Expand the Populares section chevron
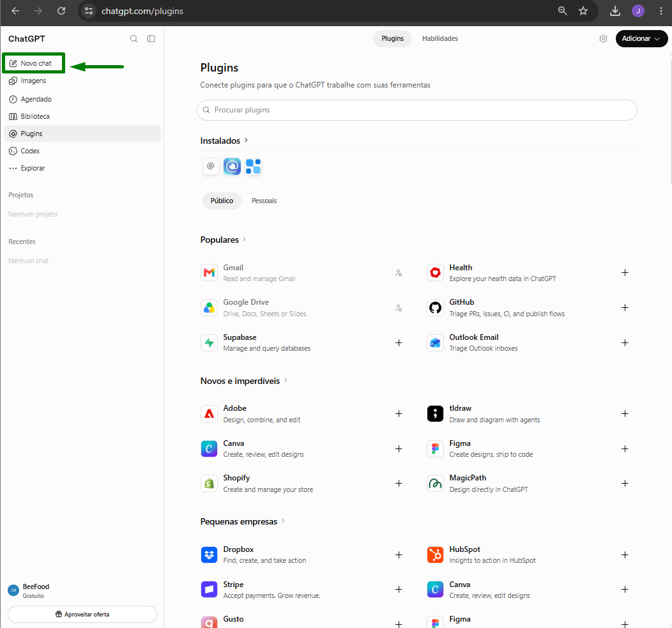 (x=244, y=239)
